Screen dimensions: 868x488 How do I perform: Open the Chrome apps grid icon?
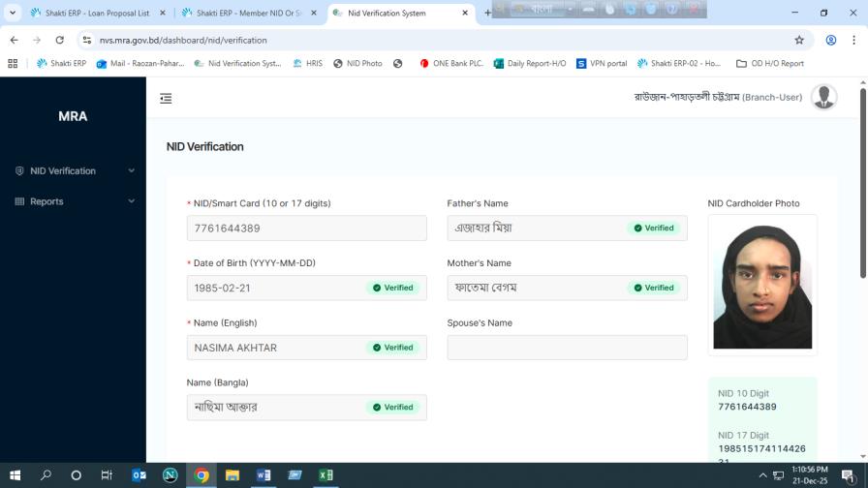point(13,64)
